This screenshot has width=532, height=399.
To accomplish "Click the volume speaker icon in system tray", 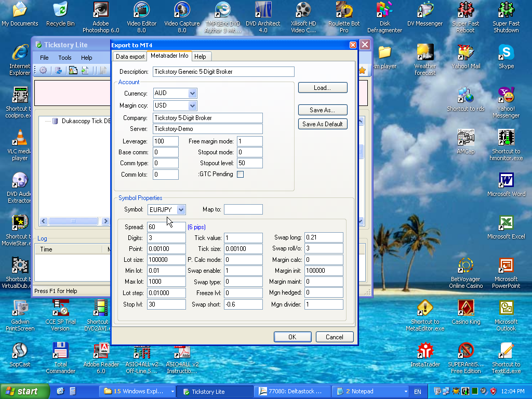I will [x=484, y=391].
